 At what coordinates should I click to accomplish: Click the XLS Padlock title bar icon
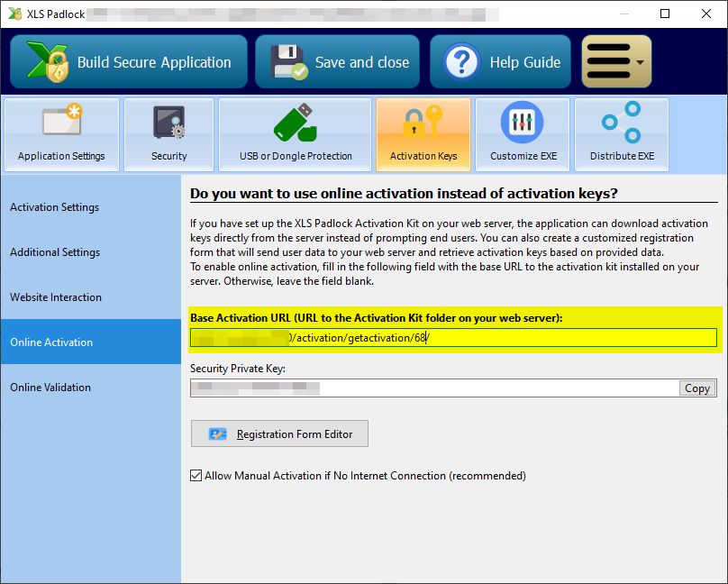(14, 14)
